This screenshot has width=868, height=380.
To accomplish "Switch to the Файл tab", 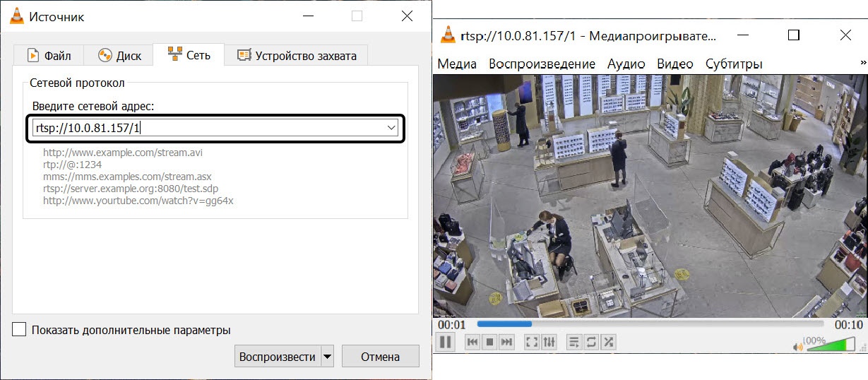I will click(48, 55).
